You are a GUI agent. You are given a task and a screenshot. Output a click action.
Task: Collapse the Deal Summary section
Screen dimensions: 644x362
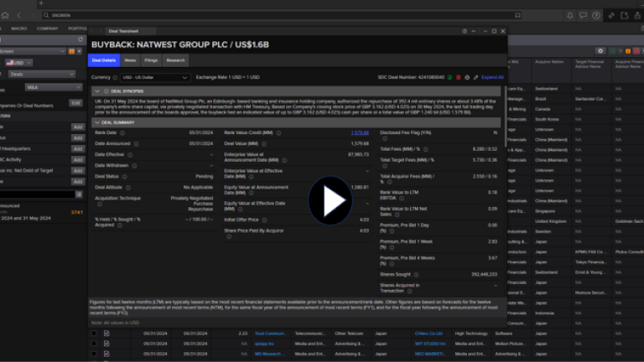click(x=97, y=122)
